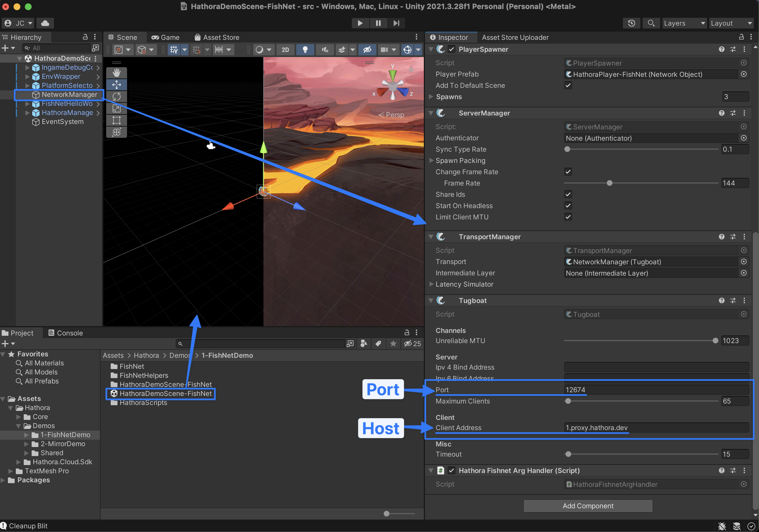
Task: Disable the PlayerSpawner component checkbox
Action: [452, 49]
